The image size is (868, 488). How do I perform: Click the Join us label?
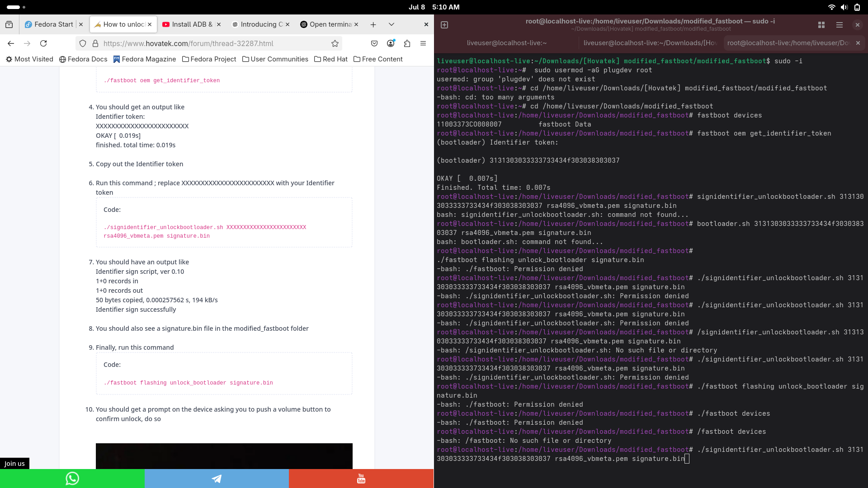pos(14,464)
